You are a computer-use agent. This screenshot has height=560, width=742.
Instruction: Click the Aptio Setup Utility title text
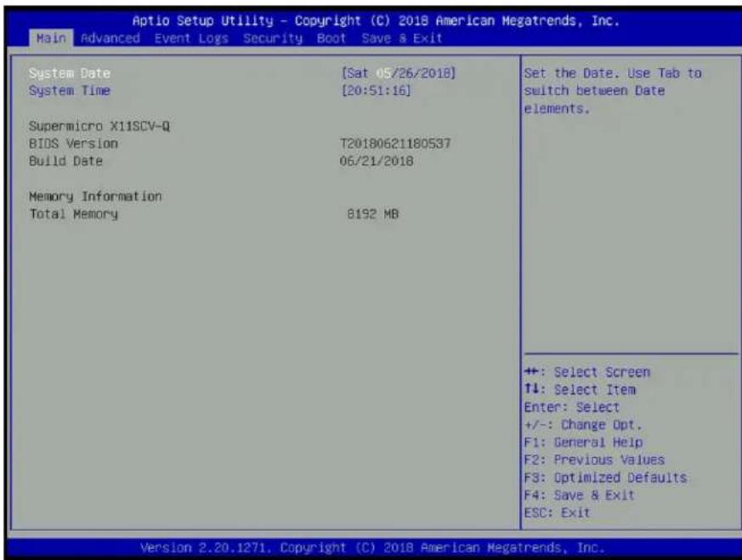(x=376, y=20)
